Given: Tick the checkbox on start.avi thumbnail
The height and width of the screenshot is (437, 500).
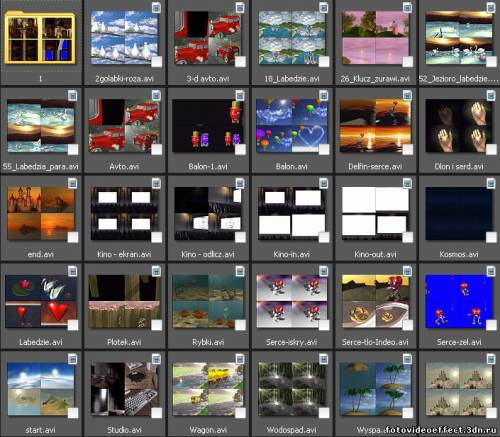Looking at the screenshot, I should (73, 413).
